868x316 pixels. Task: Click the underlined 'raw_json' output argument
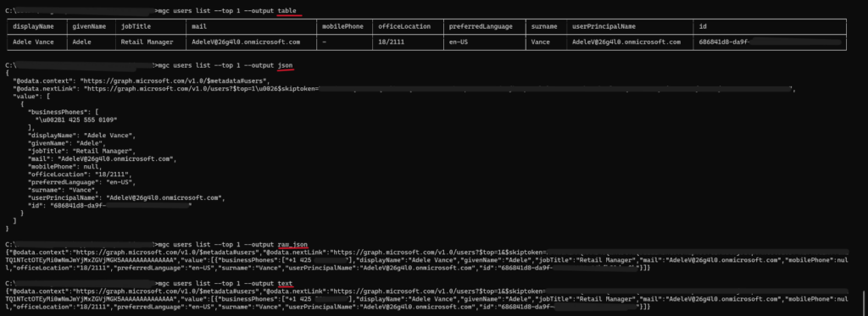[292, 244]
